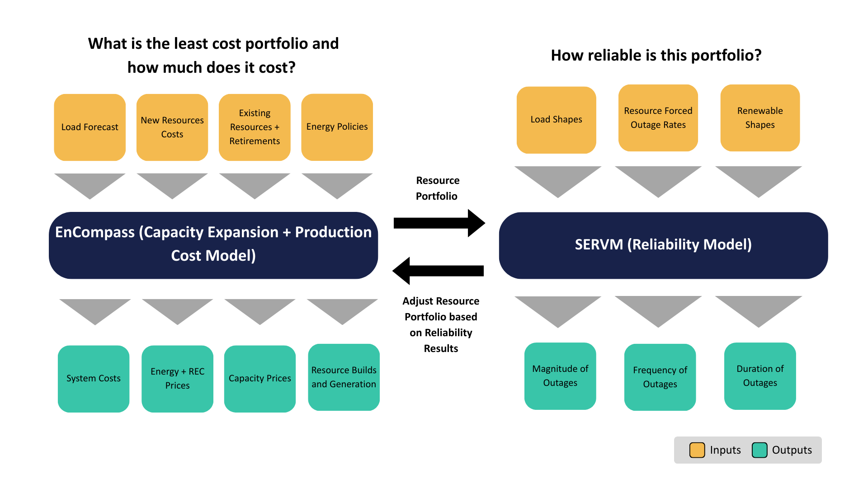Screen dimensions: 868x488
Task: Click the left-pointing black arrow
Action: (x=438, y=271)
